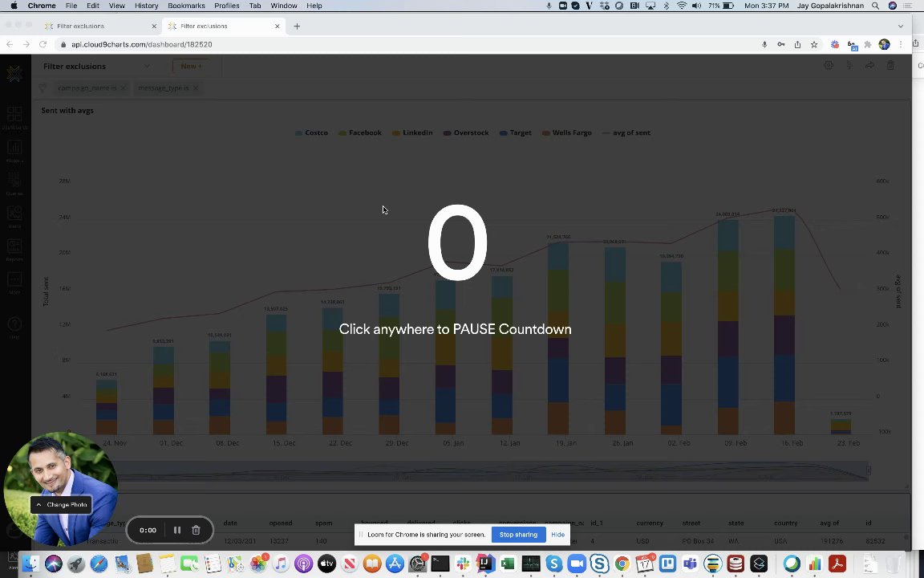Open the Window menu
Screen dimensions: 924x578
click(x=283, y=6)
